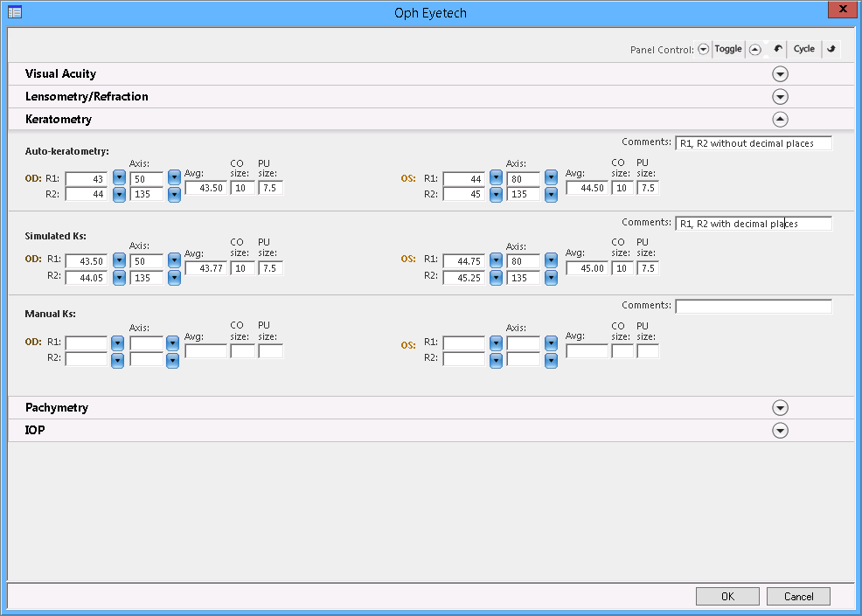Click the Manual Ks Comments field
Viewport: 862px width, 616px height.
click(753, 306)
